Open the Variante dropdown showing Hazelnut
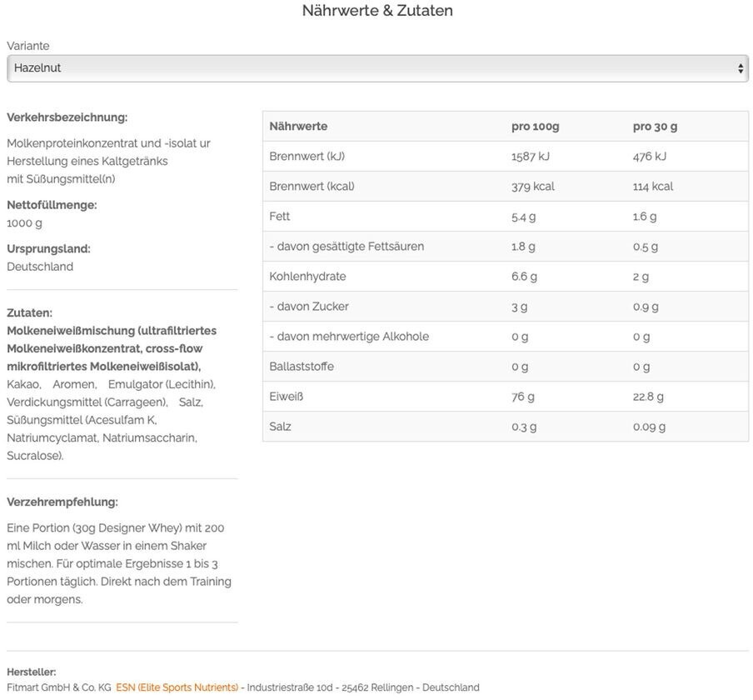Screen dimensions: 753x700 pos(376,68)
